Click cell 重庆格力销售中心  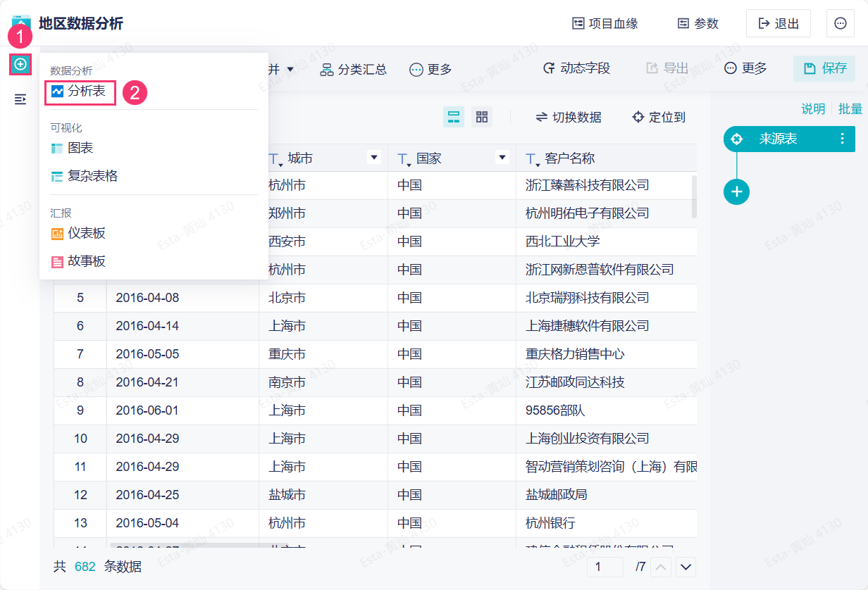[607, 354]
